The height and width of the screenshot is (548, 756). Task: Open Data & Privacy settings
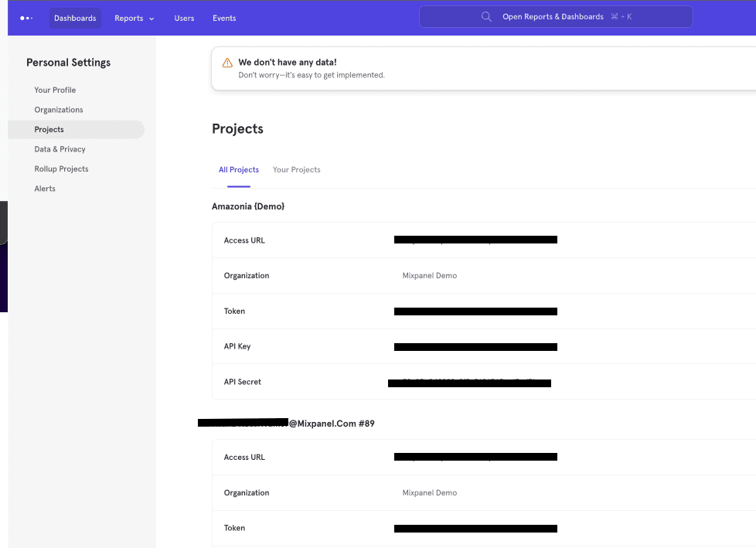coord(59,148)
